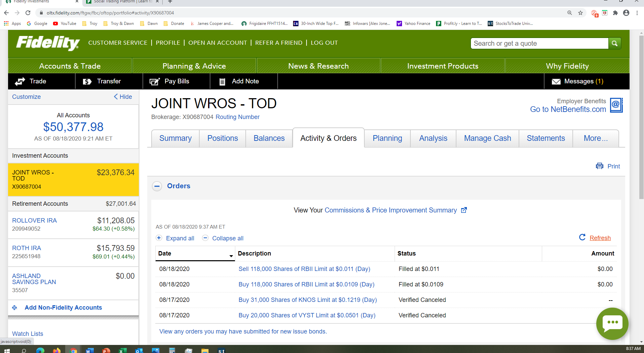644x353 pixels.
Task: Click the Messages envelope icon
Action: pos(556,81)
